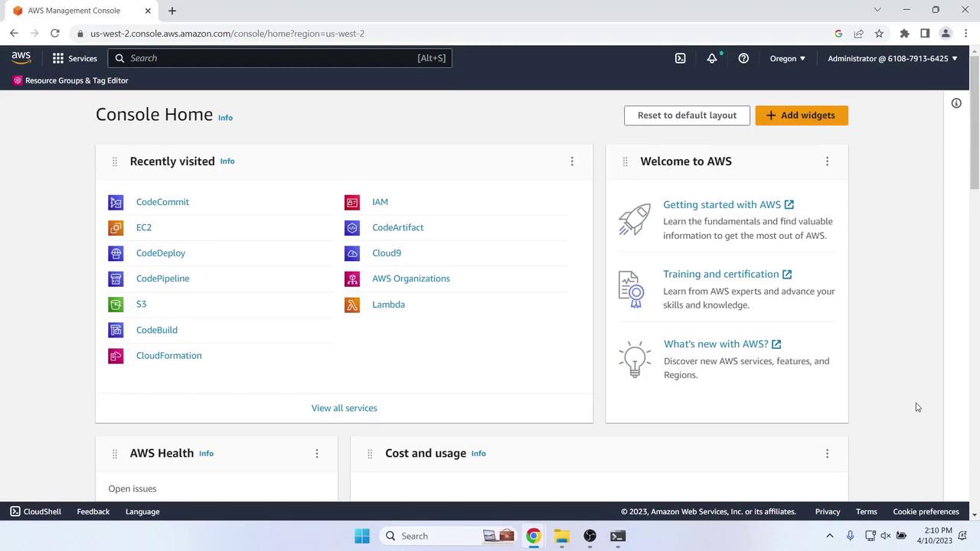Screen dimensions: 980x551
Task: Select the AWS Management Console browser tab
Action: click(83, 11)
